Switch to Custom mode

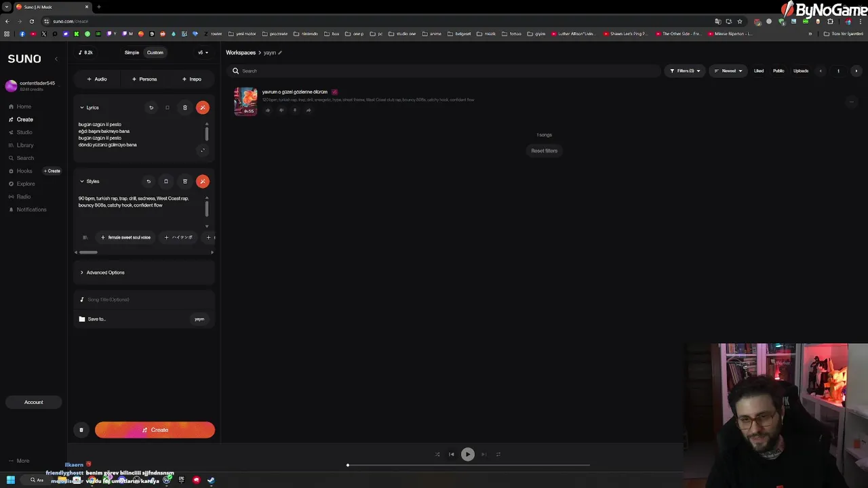(155, 52)
